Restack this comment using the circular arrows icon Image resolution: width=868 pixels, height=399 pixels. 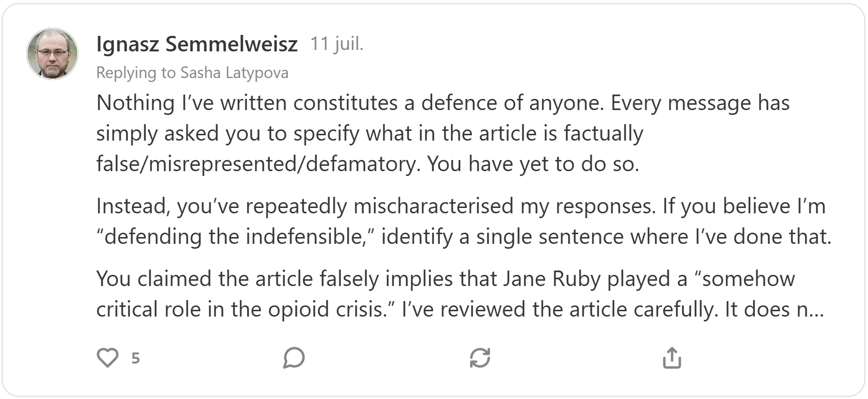[480, 358]
